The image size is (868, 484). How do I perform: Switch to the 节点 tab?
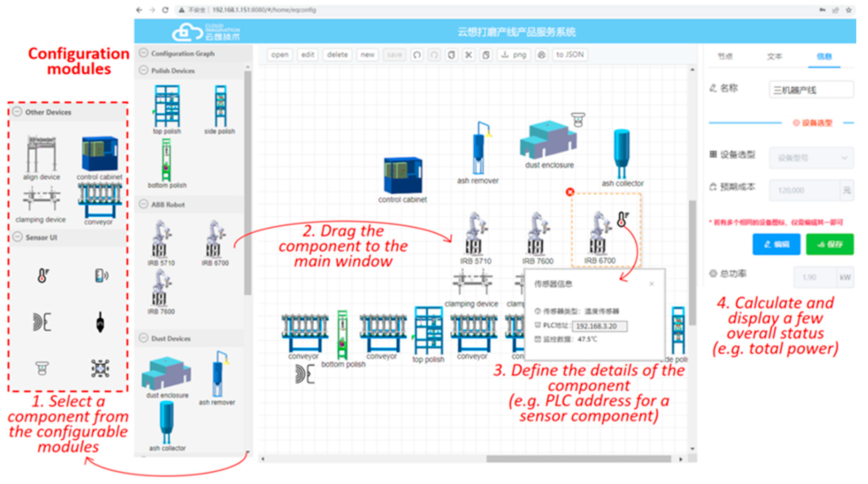(725, 56)
